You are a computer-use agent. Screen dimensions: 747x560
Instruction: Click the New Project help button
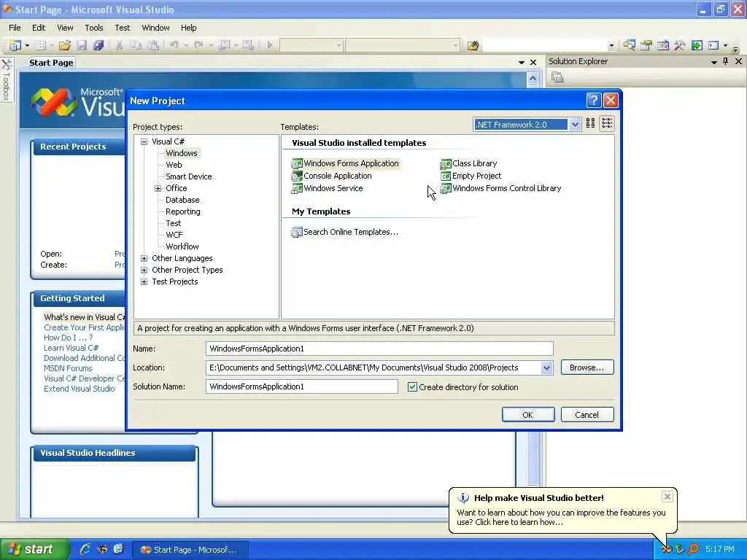594,101
